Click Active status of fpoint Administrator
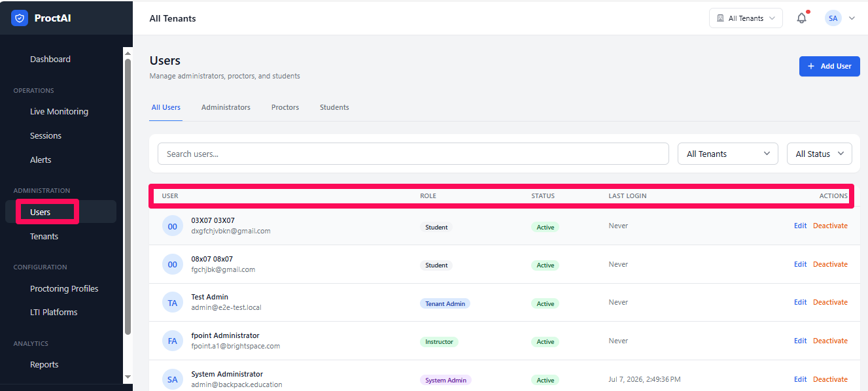Viewport: 868px width, 391px height. [x=545, y=341]
